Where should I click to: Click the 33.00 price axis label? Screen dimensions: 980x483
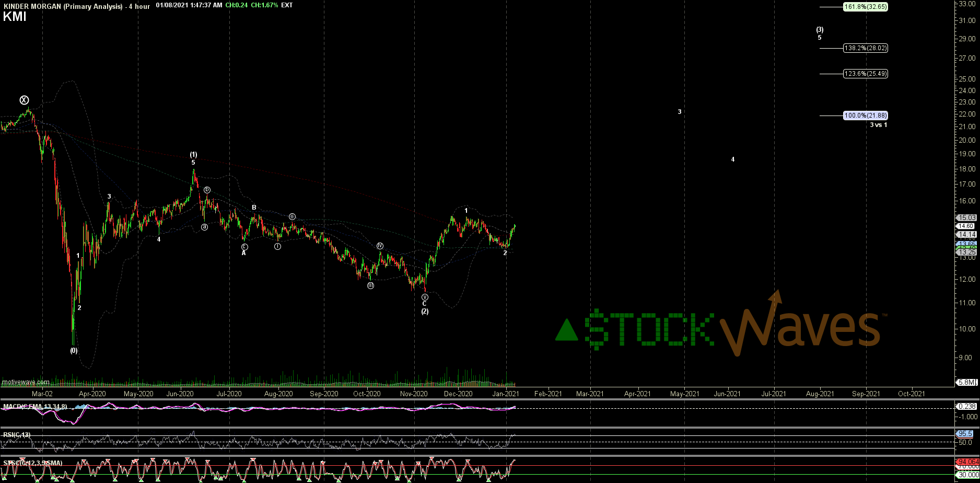tap(967, 4)
